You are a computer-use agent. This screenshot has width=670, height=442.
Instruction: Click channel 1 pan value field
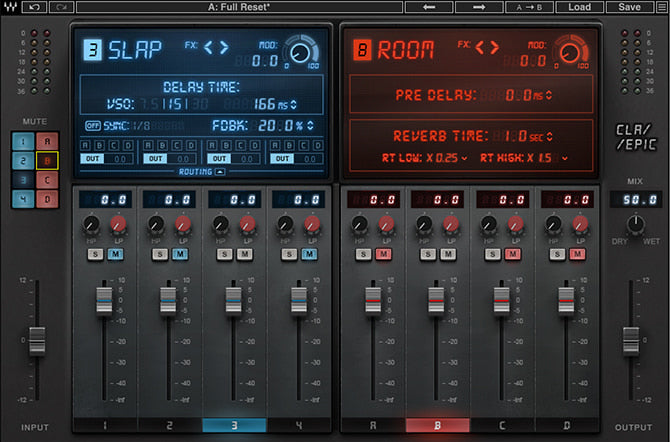(105, 200)
